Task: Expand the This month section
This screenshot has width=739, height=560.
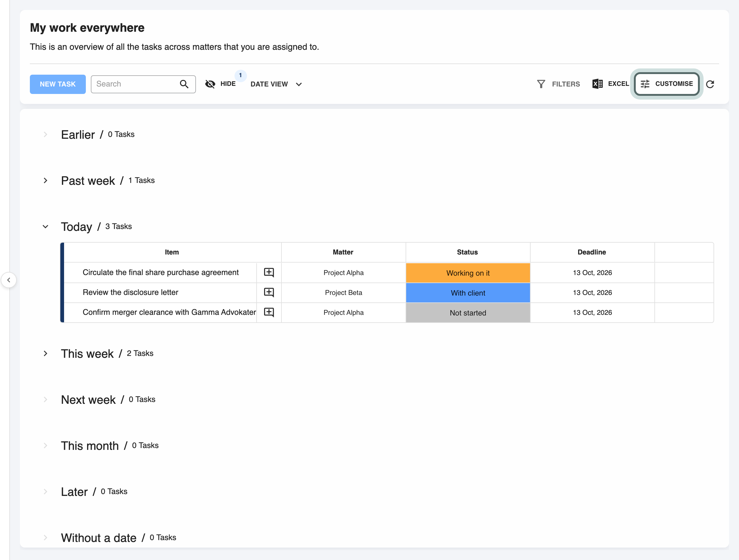Action: (45, 446)
